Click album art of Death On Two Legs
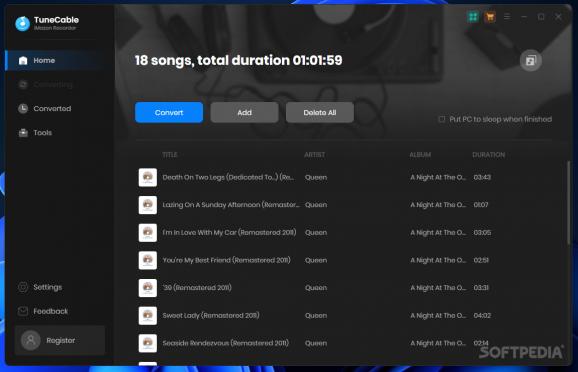The height and width of the screenshot is (372, 578). (148, 177)
